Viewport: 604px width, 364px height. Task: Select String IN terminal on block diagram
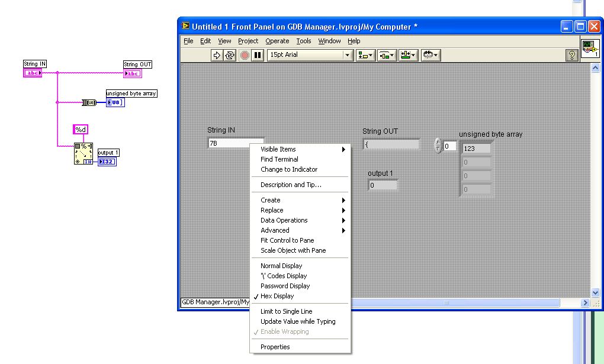(33, 73)
